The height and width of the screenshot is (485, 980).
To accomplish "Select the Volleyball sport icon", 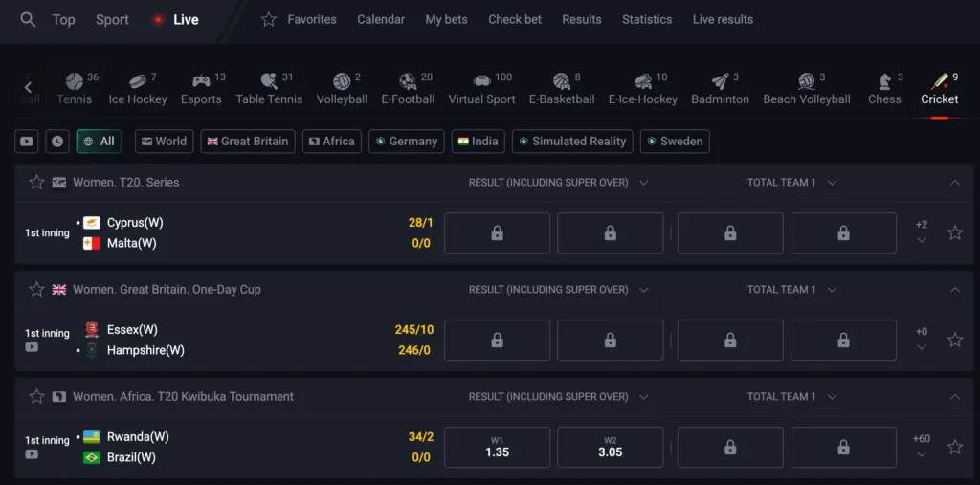I will 342,82.
